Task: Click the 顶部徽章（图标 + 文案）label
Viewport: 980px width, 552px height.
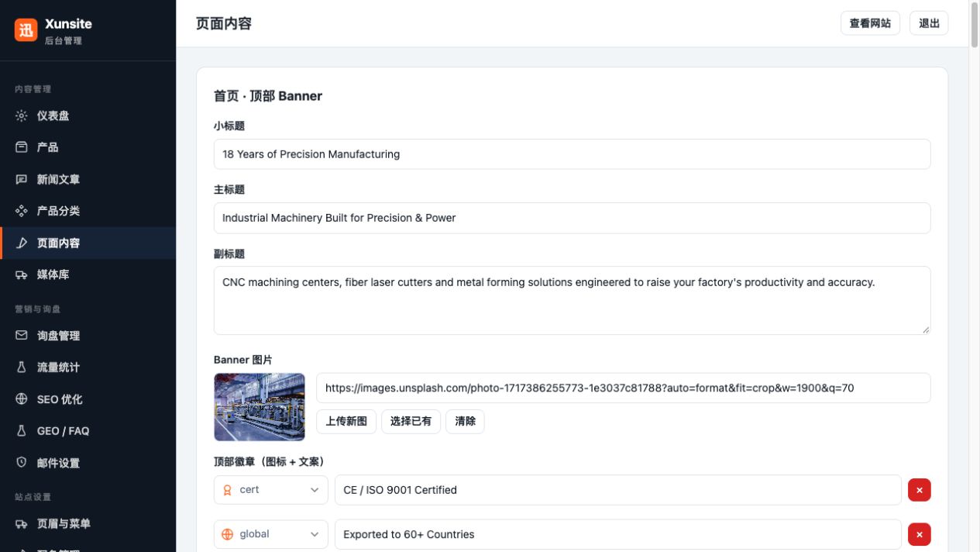Action: point(269,462)
